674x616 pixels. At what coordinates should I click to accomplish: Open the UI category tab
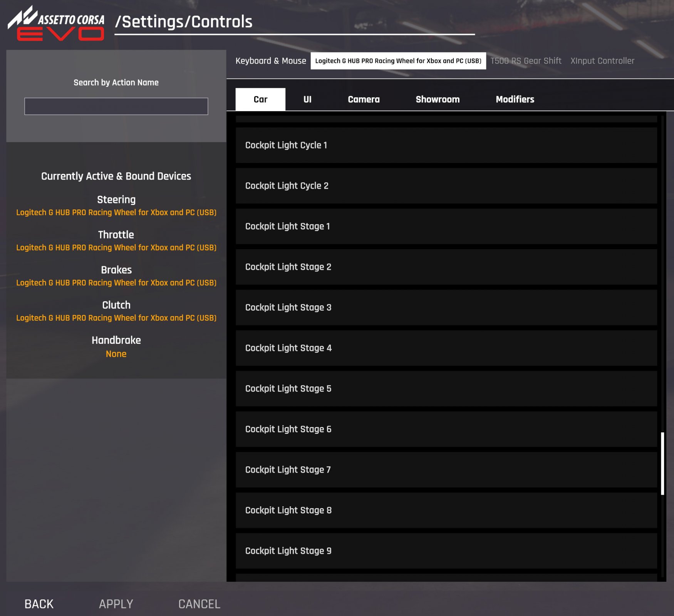[x=307, y=99]
